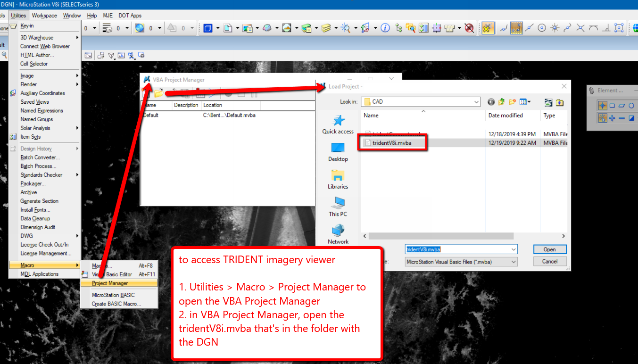Image resolution: width=638 pixels, height=364 pixels.
Task: Open the Raster Manager icon
Action: (x=248, y=28)
